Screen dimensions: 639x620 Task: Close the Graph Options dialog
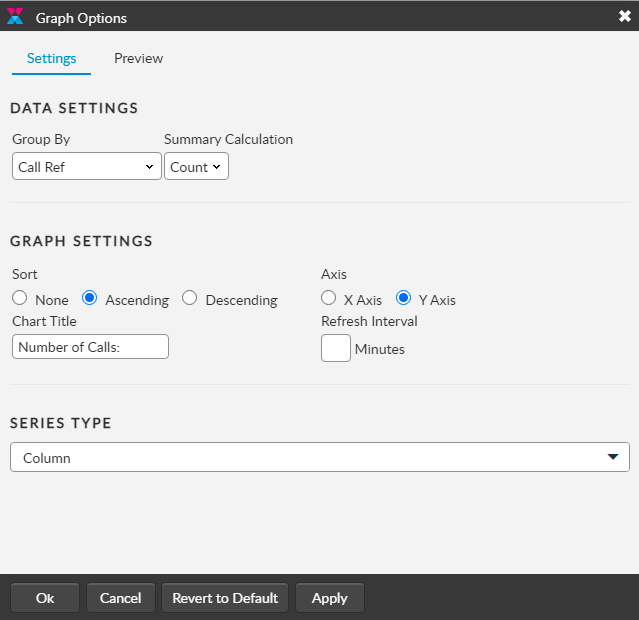tap(624, 16)
